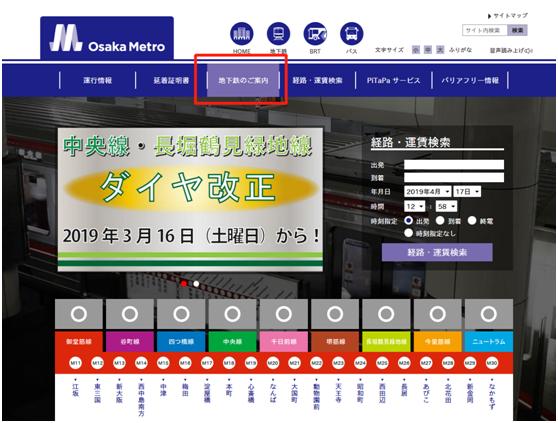Click the 検索 site search button
Image resolution: width=558 pixels, height=423 pixels.
(x=517, y=30)
